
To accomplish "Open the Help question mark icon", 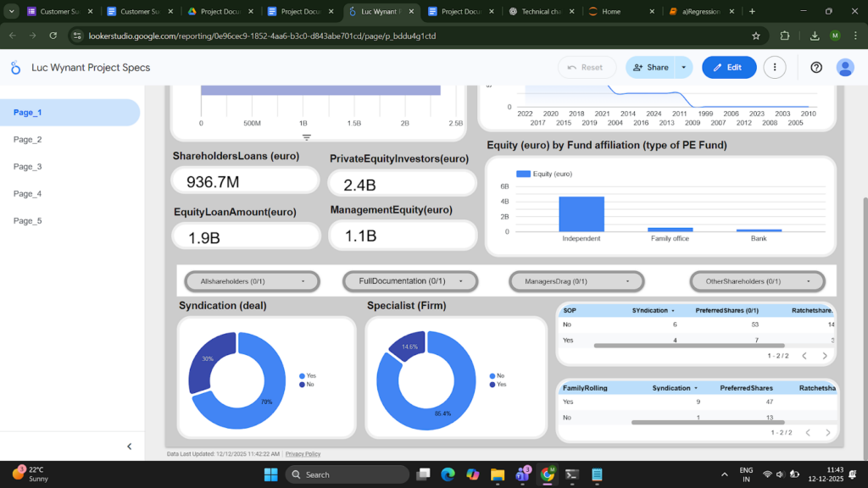I will [816, 68].
